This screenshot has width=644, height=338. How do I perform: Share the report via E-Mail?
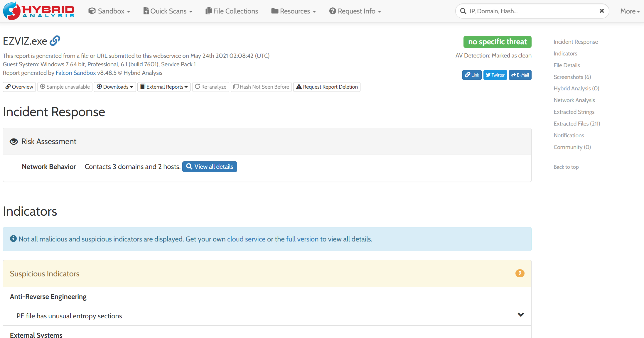pos(520,75)
